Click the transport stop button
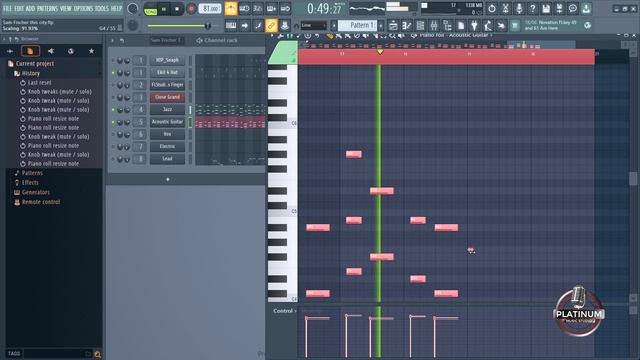 (x=177, y=9)
